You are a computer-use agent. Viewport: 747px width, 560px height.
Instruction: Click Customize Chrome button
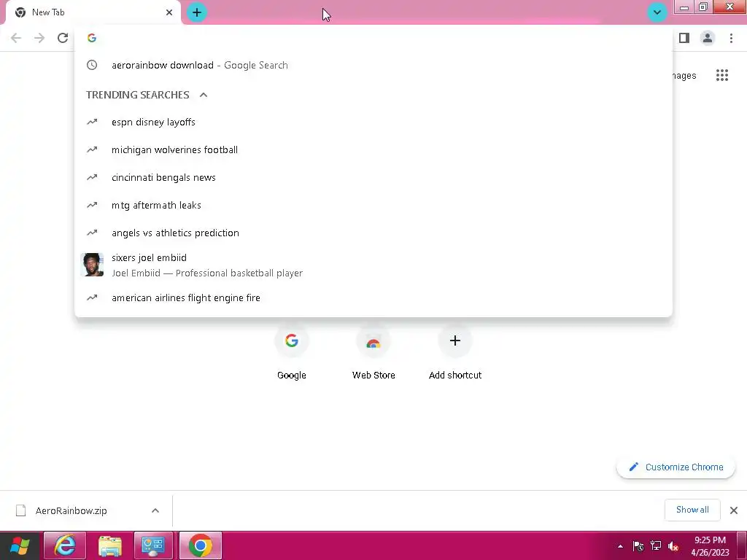[676, 467]
